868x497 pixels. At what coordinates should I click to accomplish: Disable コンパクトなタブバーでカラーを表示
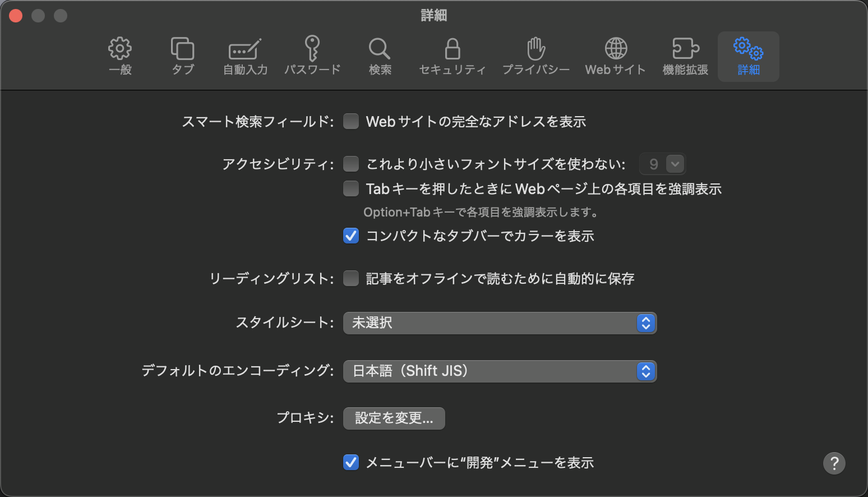pos(351,236)
